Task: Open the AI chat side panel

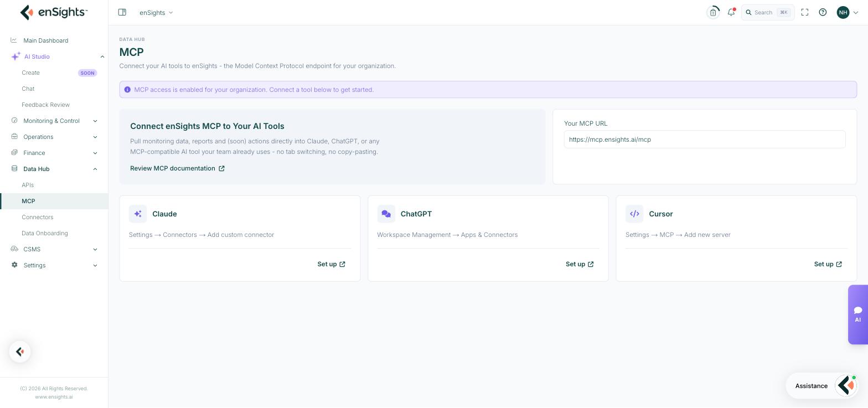Action: (857, 314)
